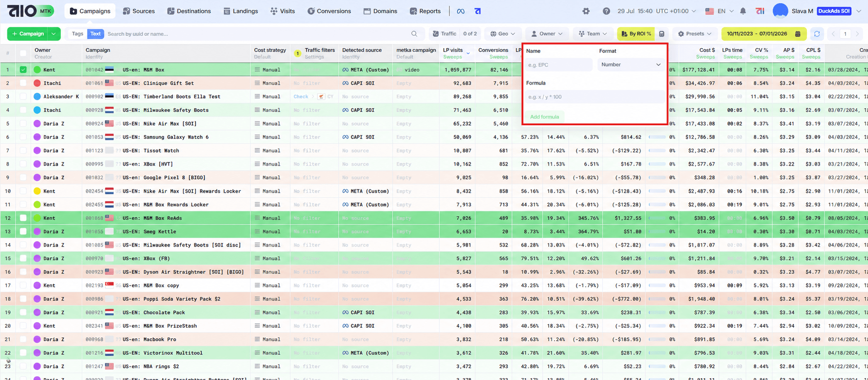Open the settings gear in top bar

pos(586,11)
